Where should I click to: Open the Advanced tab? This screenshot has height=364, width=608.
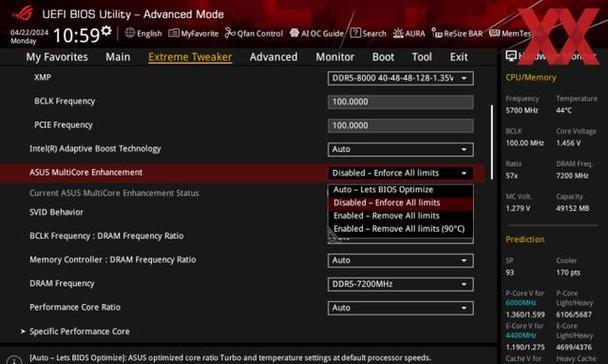(274, 57)
